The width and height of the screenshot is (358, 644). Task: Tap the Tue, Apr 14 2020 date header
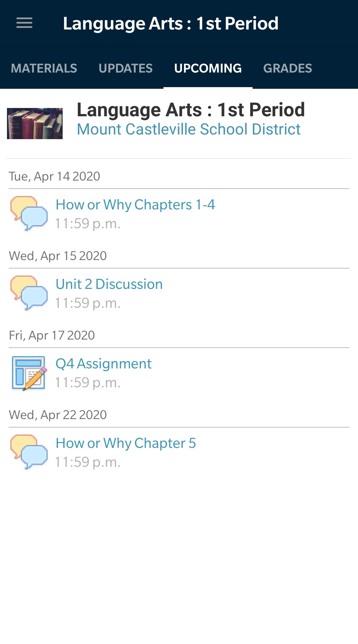(x=54, y=176)
